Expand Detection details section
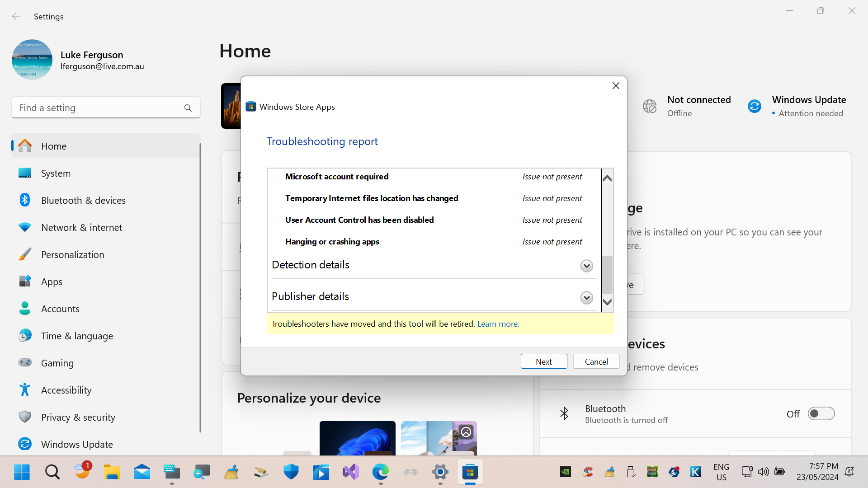Viewport: 868px width, 488px height. coord(586,266)
